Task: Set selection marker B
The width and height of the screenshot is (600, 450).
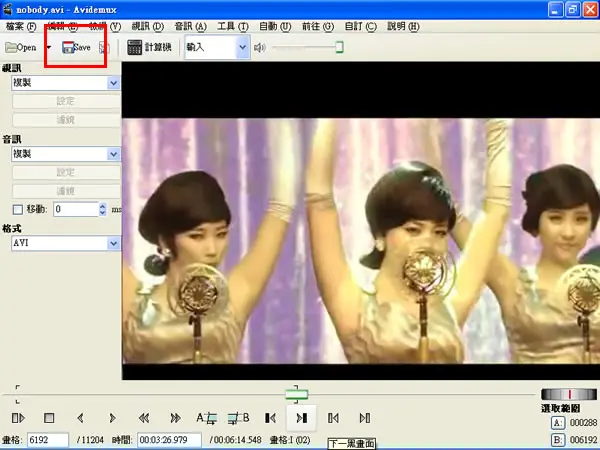Action: 238,418
